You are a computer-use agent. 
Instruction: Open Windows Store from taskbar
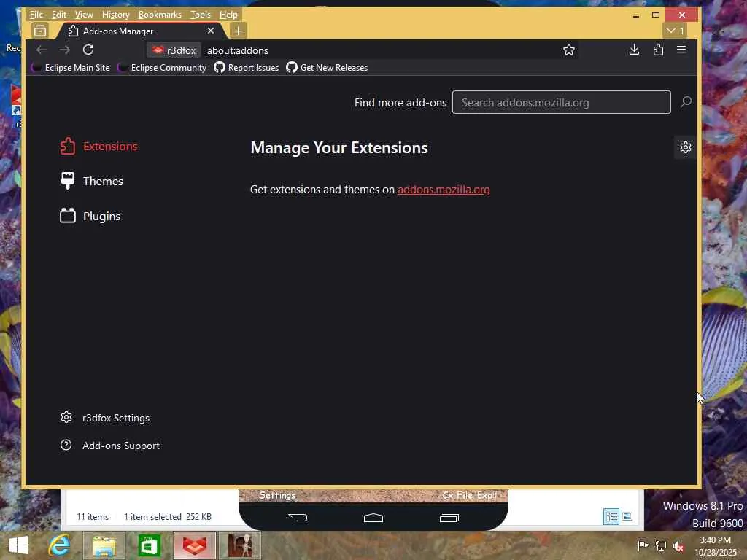pos(149,545)
